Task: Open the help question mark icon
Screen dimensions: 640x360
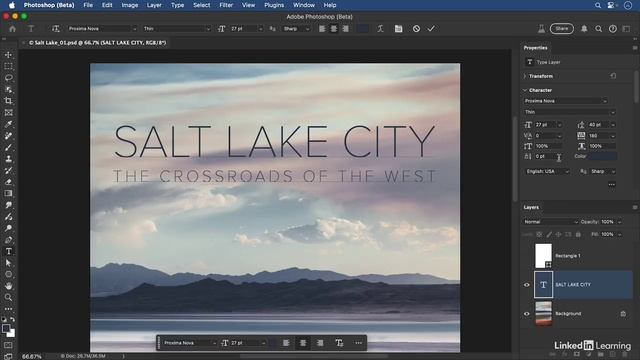Action: (x=613, y=29)
